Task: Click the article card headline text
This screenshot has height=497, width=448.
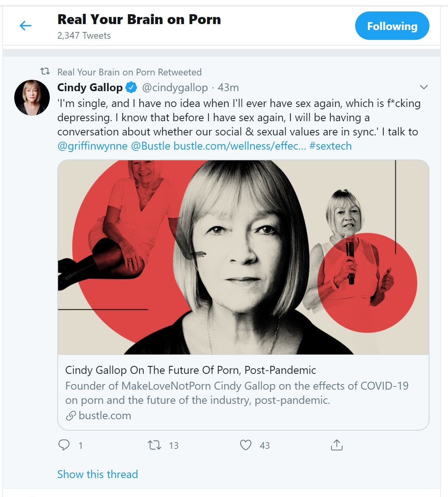Action: [x=190, y=370]
